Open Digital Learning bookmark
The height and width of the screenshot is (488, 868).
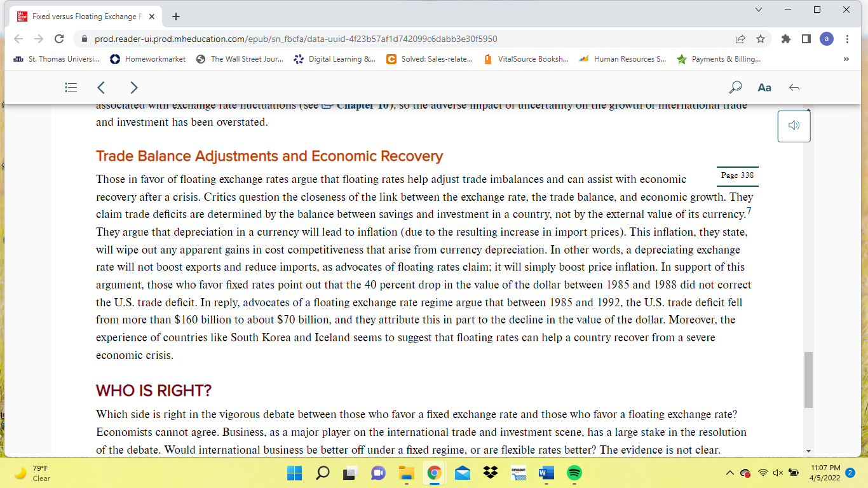tap(335, 59)
